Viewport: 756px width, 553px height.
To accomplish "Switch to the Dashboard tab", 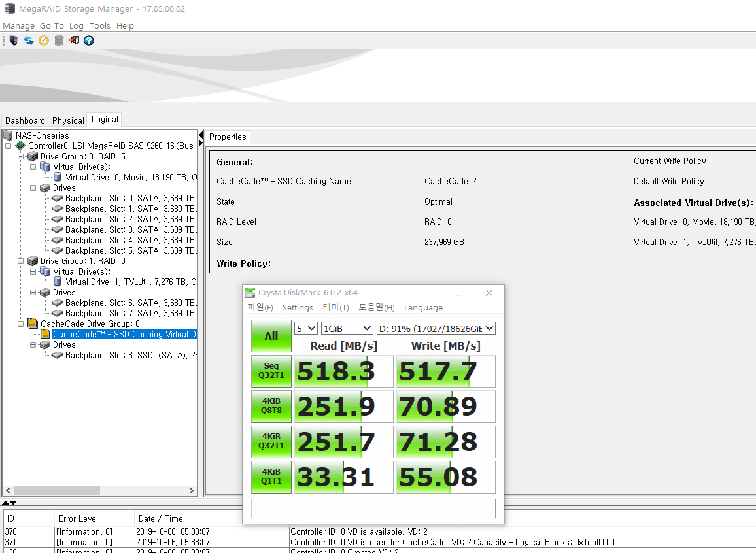I will (25, 120).
